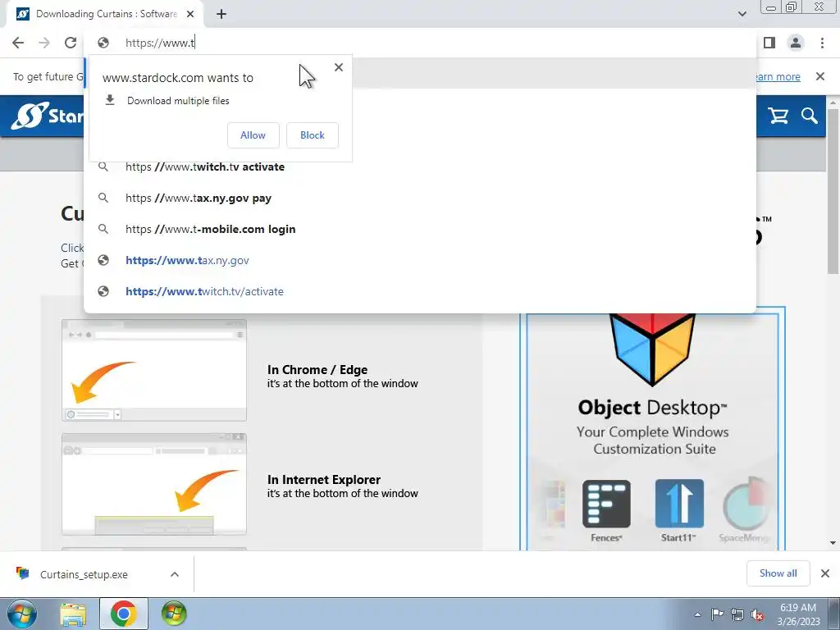Open the tab search chevron dropdown
Viewport: 840px width, 630px height.
[x=742, y=14]
